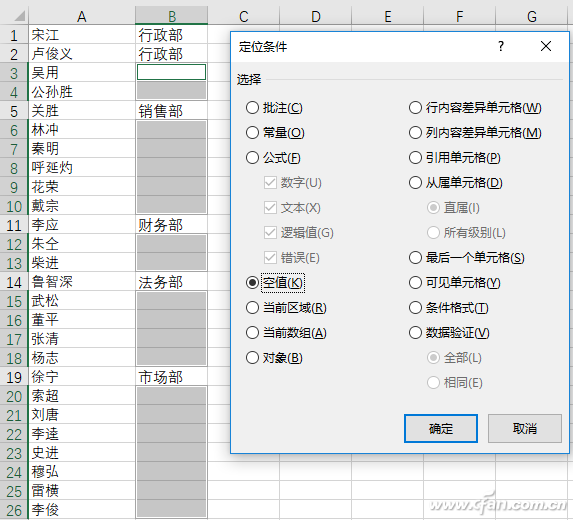
Task: Select 数据验证(V) option
Action: 449,333
